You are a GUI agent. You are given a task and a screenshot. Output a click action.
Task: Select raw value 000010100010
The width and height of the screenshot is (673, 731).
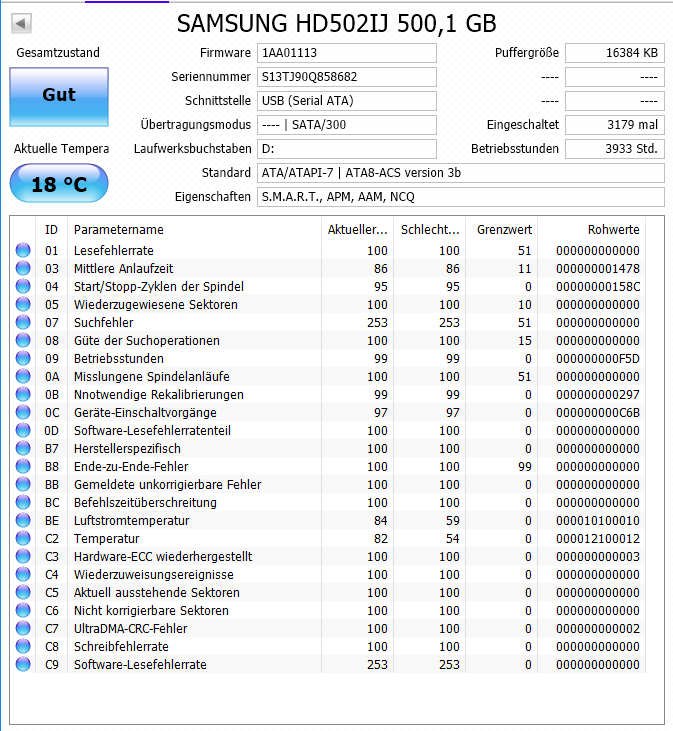point(598,520)
